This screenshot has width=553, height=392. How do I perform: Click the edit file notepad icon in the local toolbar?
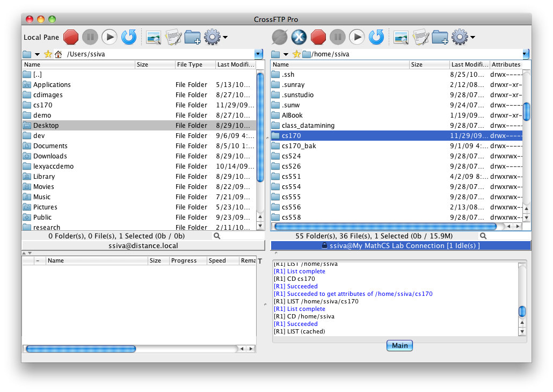(x=173, y=38)
